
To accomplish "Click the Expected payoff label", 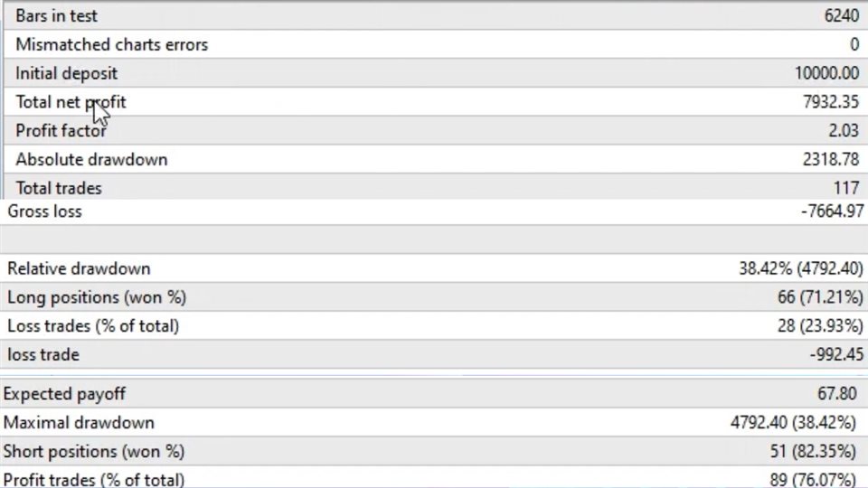I will pos(64,394).
